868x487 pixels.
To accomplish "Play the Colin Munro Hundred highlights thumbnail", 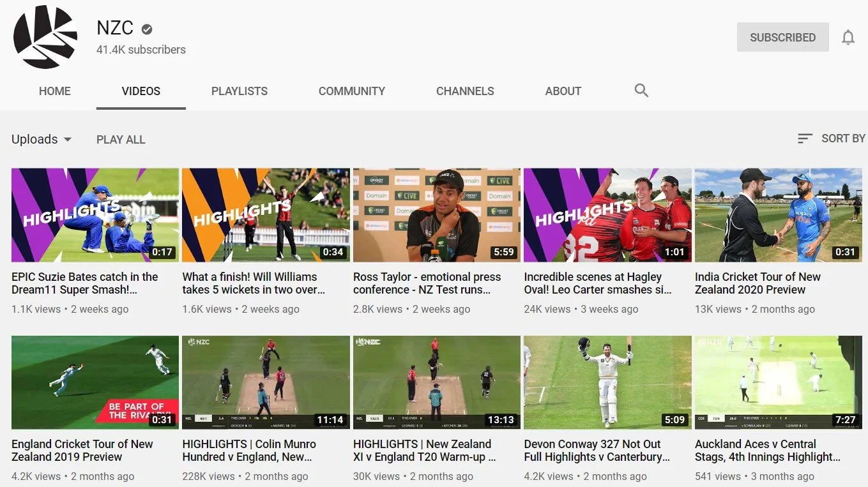I will coord(266,382).
